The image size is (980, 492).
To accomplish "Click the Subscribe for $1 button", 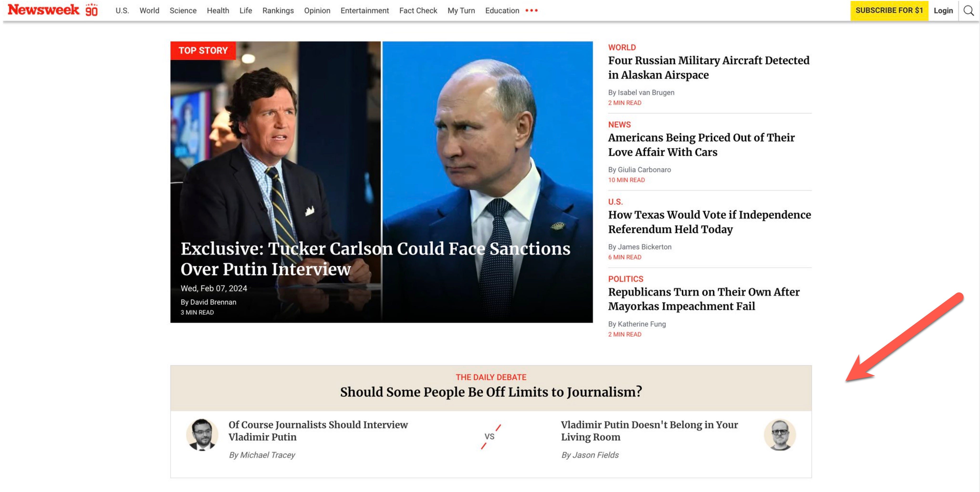I will click(x=889, y=11).
